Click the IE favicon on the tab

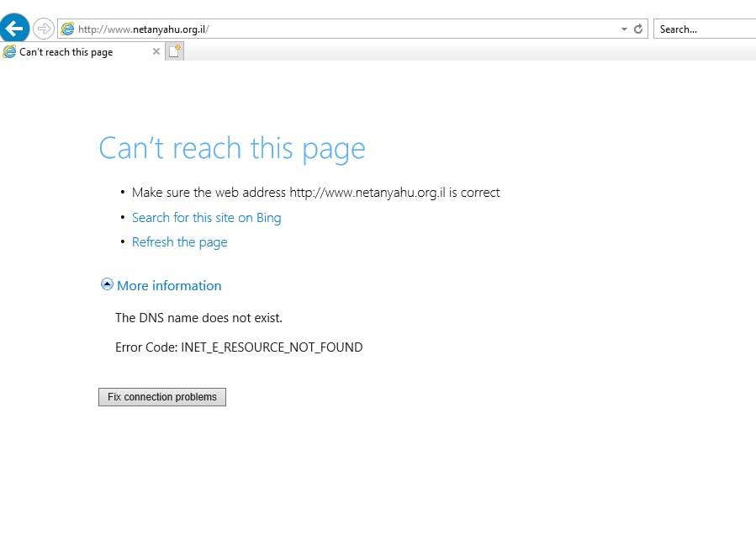click(x=9, y=51)
